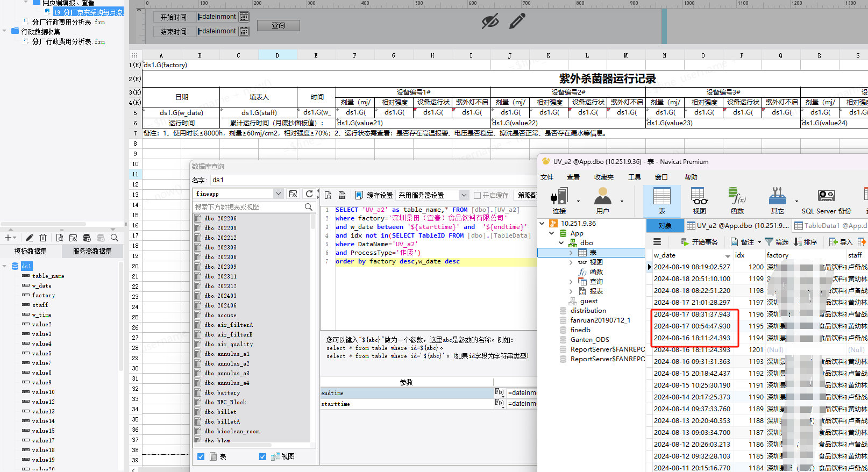Click 连接 connection icon in Navicat
Screen dimensions: 868x472
[x=559, y=200]
